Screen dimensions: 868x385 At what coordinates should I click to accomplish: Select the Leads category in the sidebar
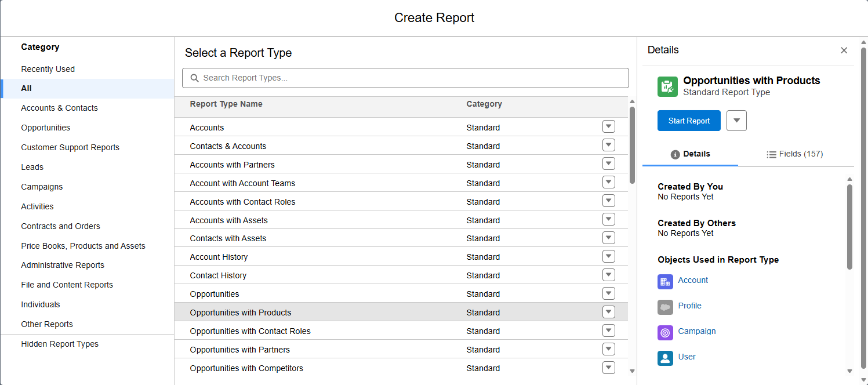coord(32,167)
